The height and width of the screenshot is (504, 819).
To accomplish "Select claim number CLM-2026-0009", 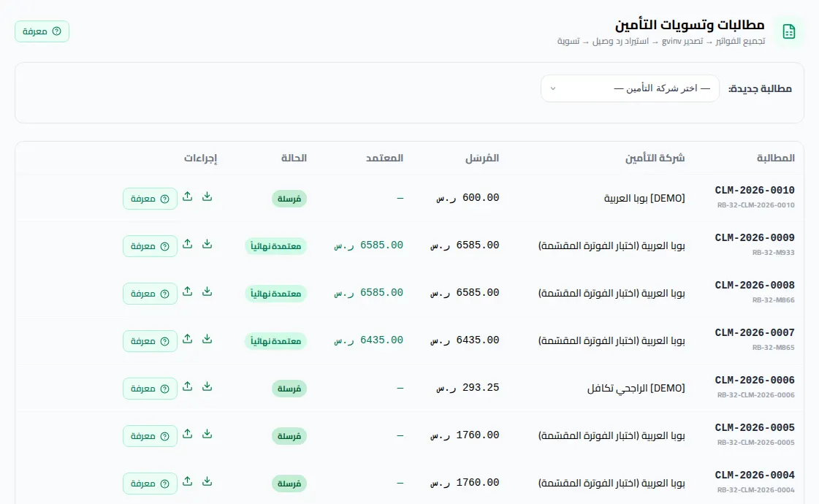I will tap(755, 237).
